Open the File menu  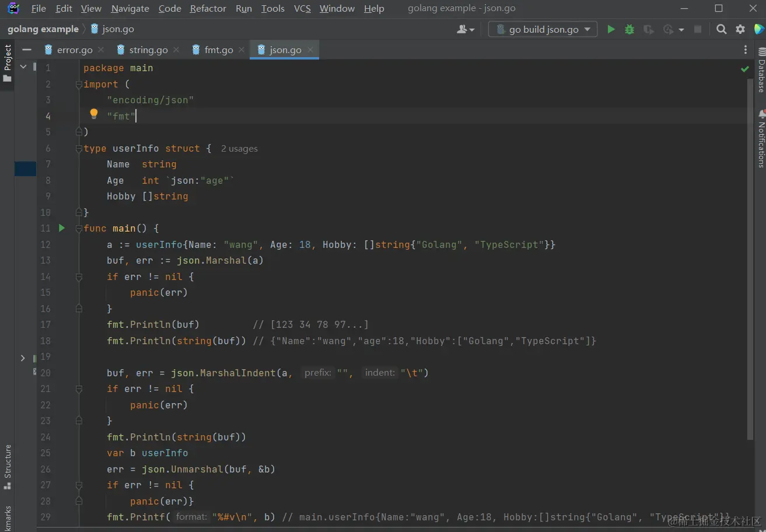[39, 8]
